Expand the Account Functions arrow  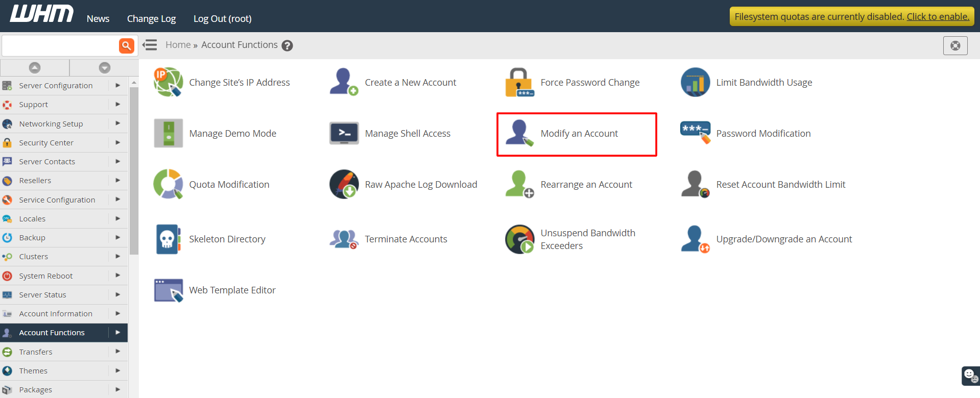coord(118,332)
